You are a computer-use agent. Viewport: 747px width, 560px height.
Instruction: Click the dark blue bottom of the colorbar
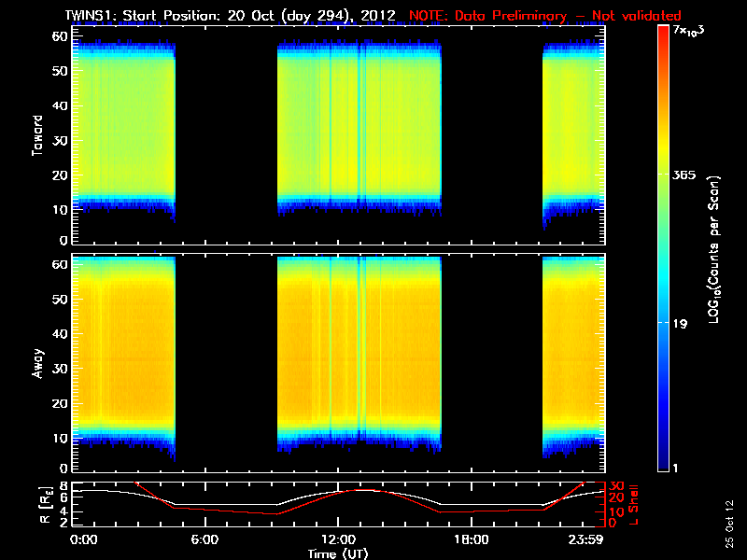(663, 467)
